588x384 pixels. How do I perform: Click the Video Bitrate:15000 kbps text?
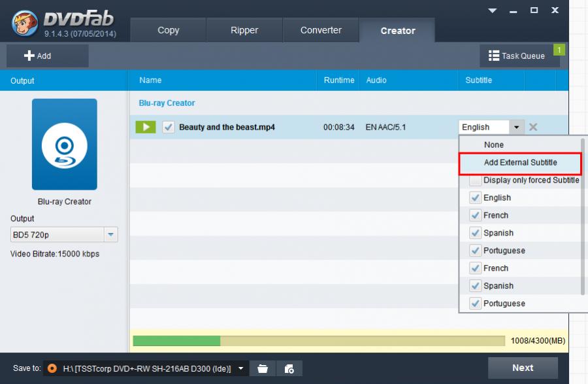click(x=55, y=254)
